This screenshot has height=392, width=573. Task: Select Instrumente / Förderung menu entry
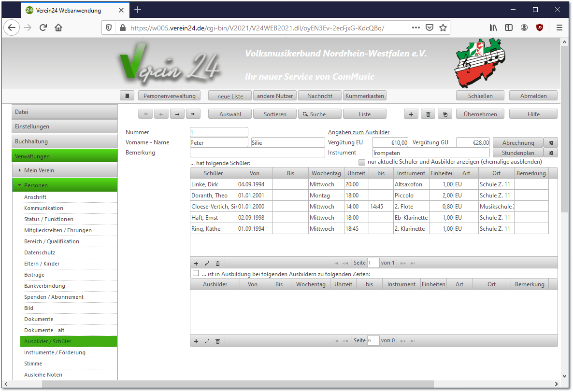point(55,352)
